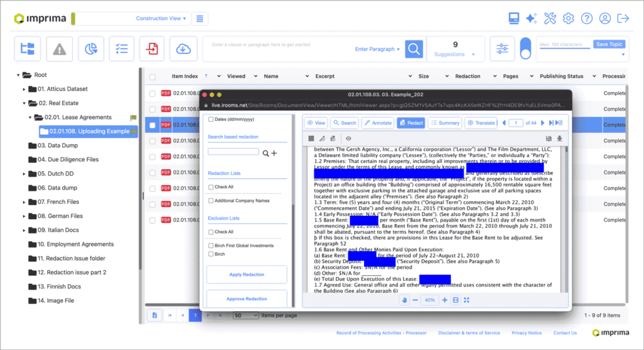The image size is (644, 350).
Task: Click the cloud download icon in toolbar
Action: tap(183, 48)
